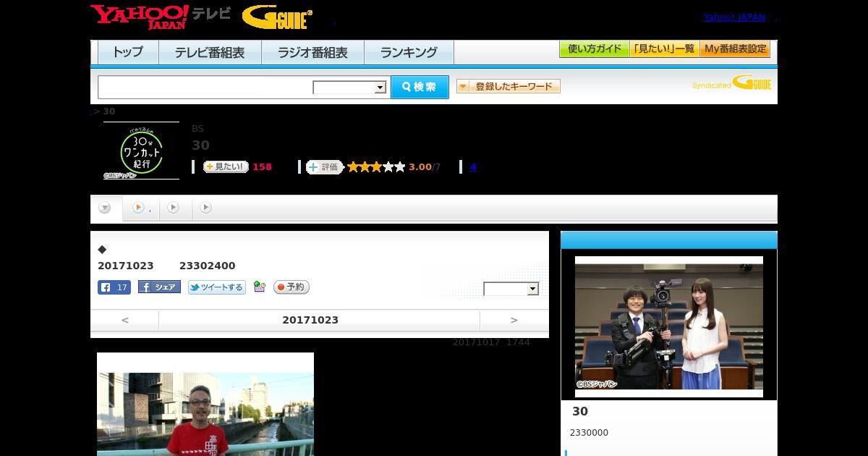The image size is (868, 456).
Task: Click the 20171023 23302400 broadcast time text
Action: click(166, 266)
